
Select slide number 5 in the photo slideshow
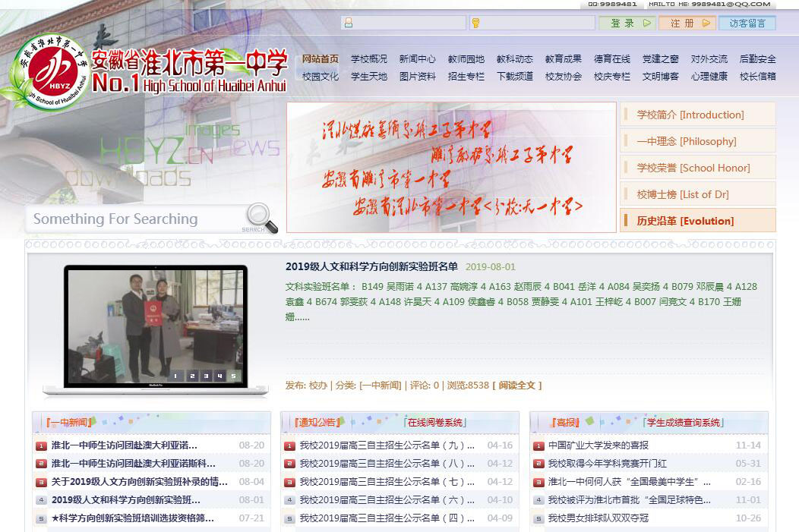[233, 376]
